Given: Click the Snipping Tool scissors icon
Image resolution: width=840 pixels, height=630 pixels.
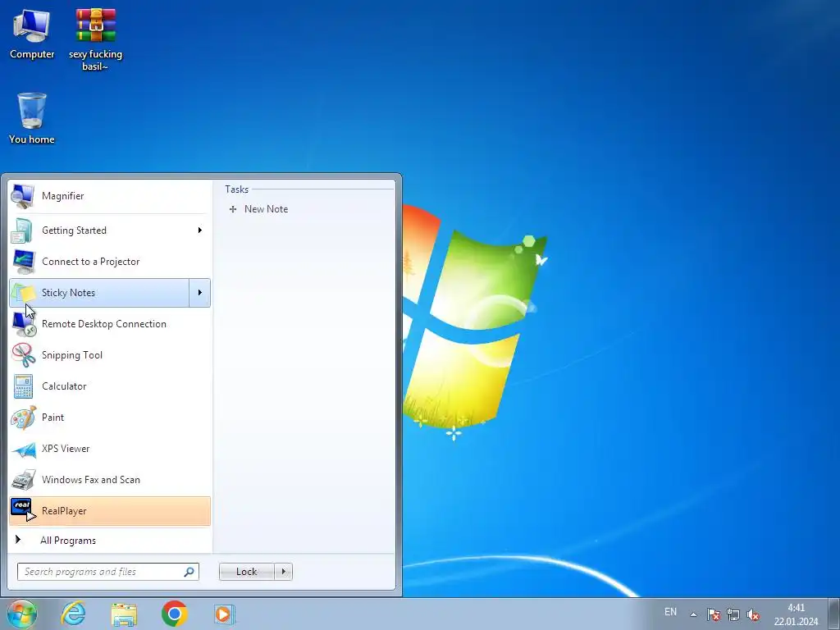Looking at the screenshot, I should coord(23,355).
